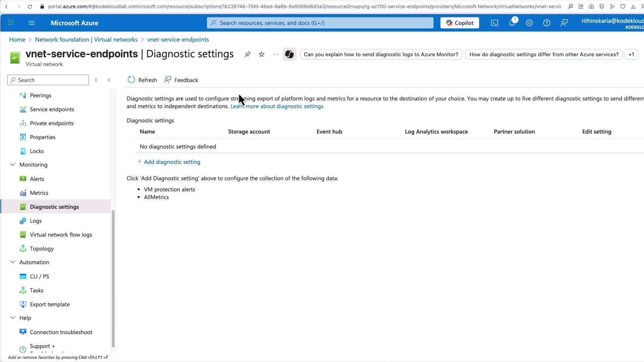Open Learn more about diagnostic settings
Image resolution: width=644 pixels, height=362 pixels.
click(x=277, y=106)
